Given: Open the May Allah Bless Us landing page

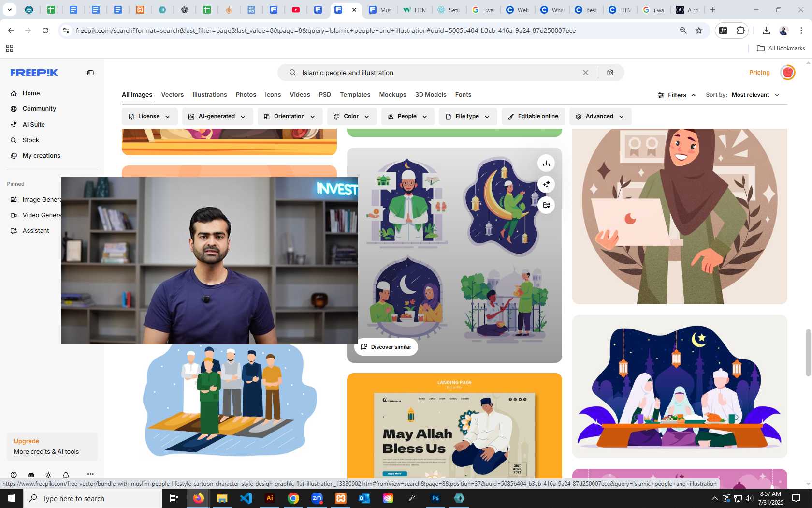Looking at the screenshot, I should 454,426.
